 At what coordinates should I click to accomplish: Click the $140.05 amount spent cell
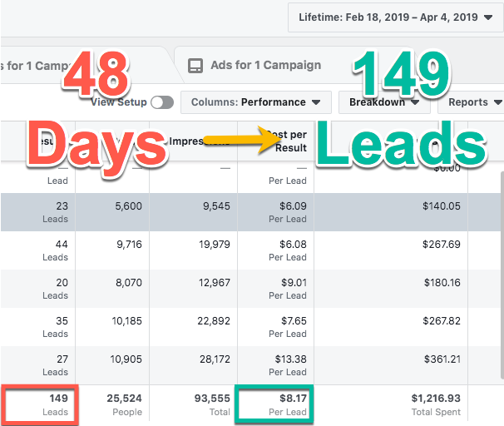click(391, 212)
